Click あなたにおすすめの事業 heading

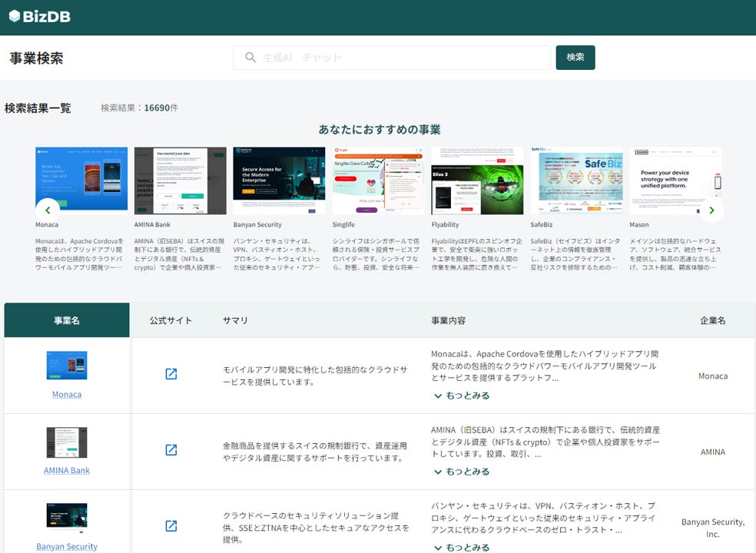[380, 130]
